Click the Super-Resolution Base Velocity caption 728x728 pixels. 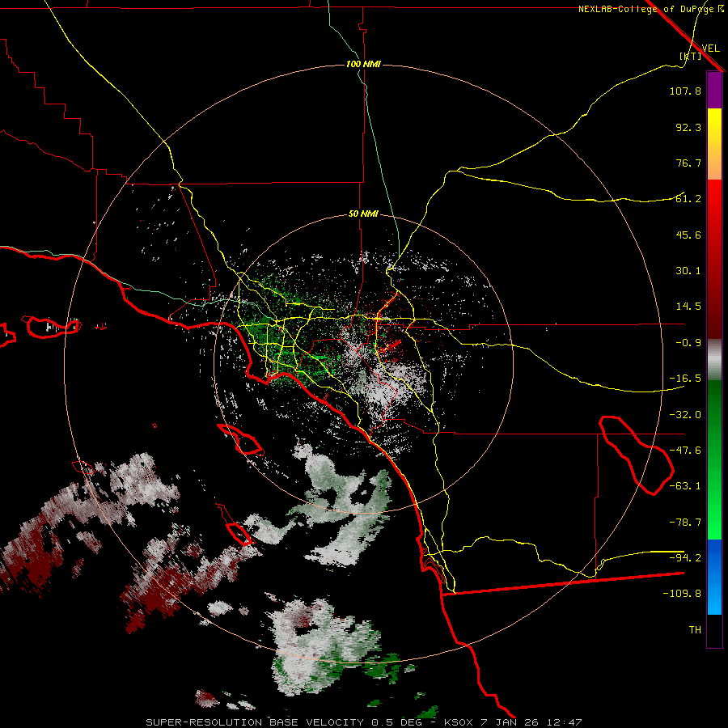coord(363,722)
